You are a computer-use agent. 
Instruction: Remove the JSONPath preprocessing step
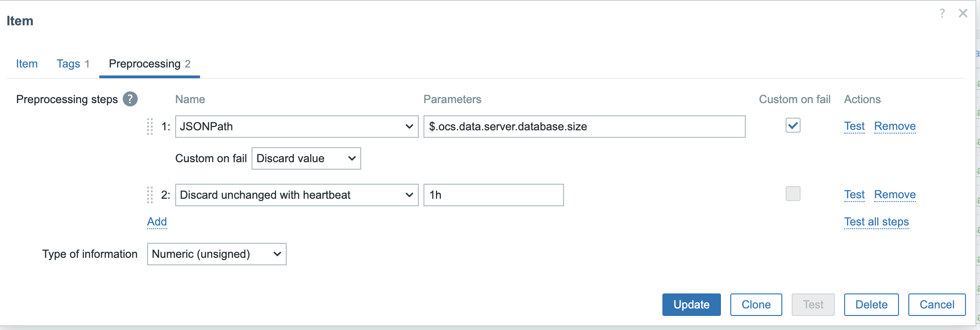click(894, 126)
